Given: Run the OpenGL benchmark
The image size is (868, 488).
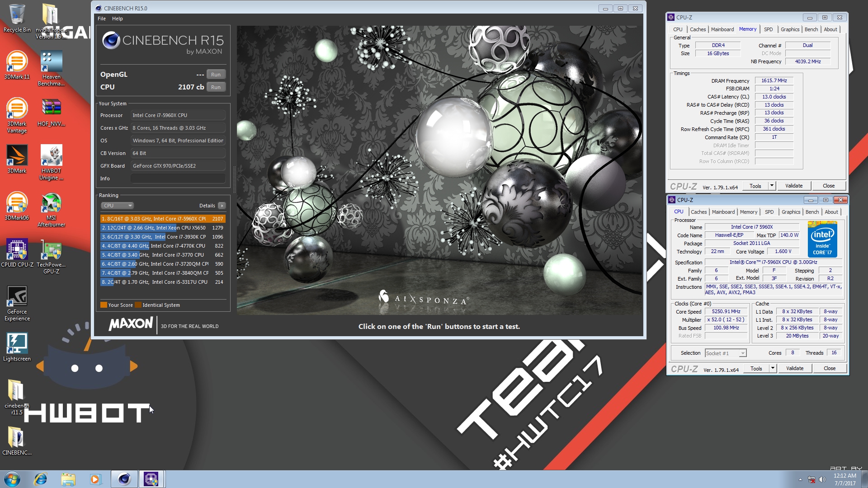Looking at the screenshot, I should coord(216,75).
